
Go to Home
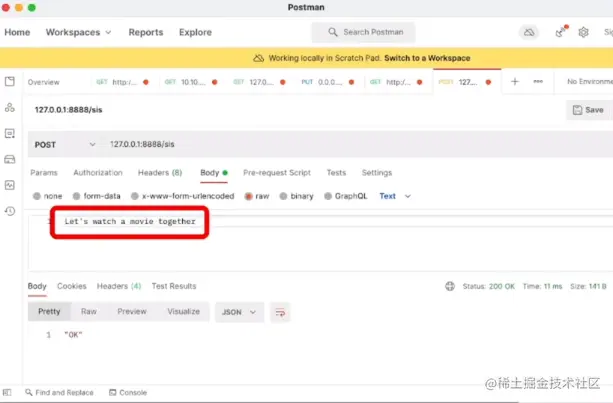(17, 32)
